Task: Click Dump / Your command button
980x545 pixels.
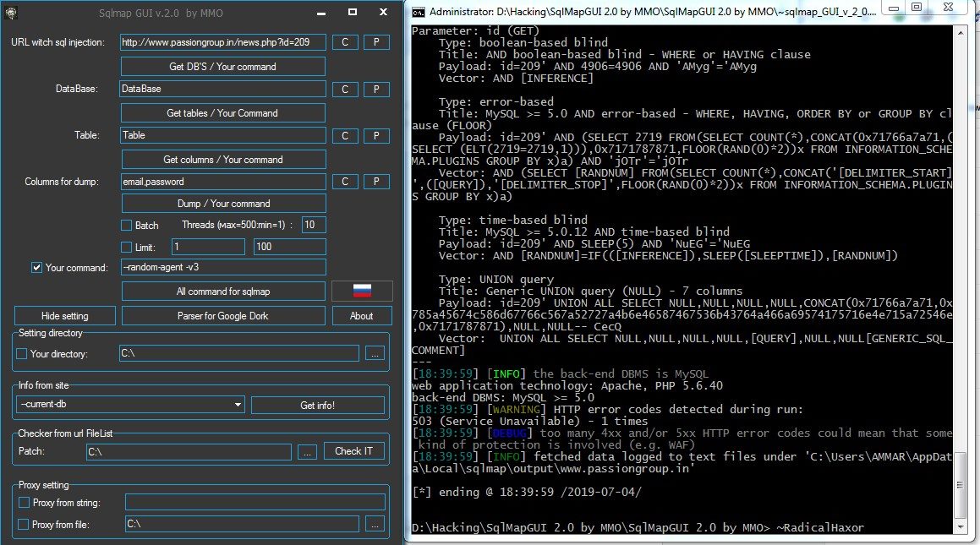Action: [223, 204]
